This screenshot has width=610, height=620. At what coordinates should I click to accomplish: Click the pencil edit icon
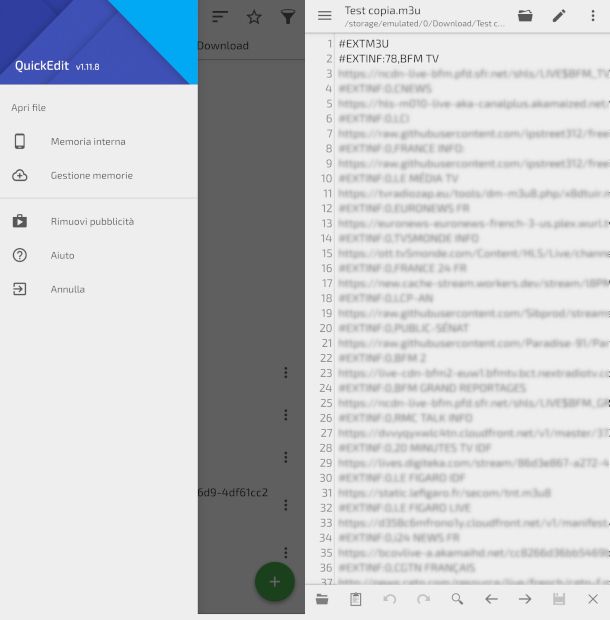559,16
